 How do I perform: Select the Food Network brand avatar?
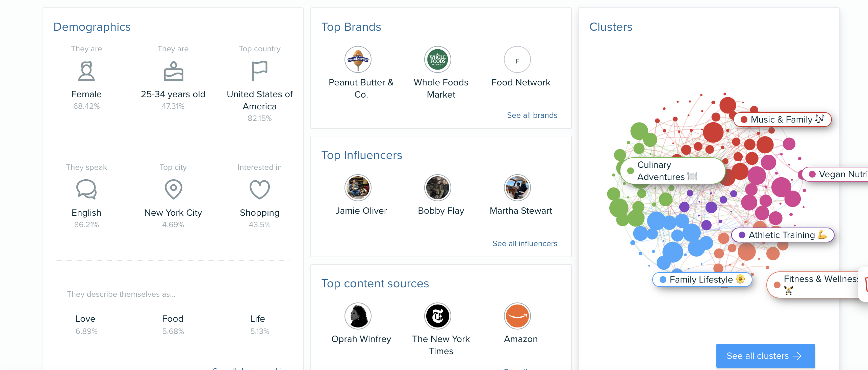517,60
